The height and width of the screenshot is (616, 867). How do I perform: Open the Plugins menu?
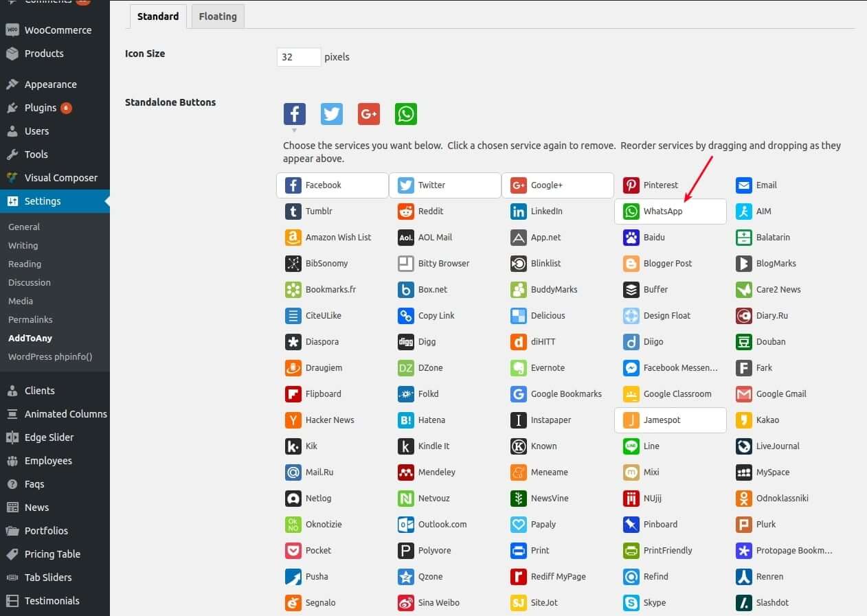click(x=55, y=108)
